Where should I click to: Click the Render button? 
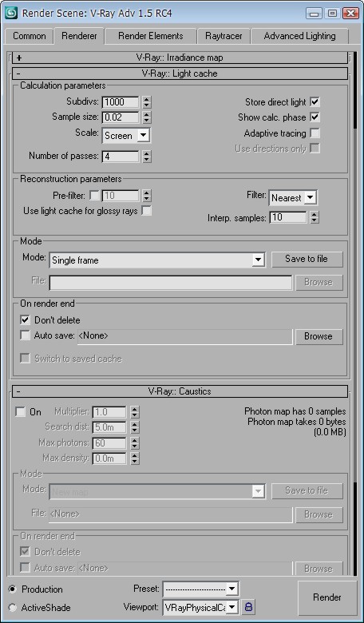(x=327, y=597)
